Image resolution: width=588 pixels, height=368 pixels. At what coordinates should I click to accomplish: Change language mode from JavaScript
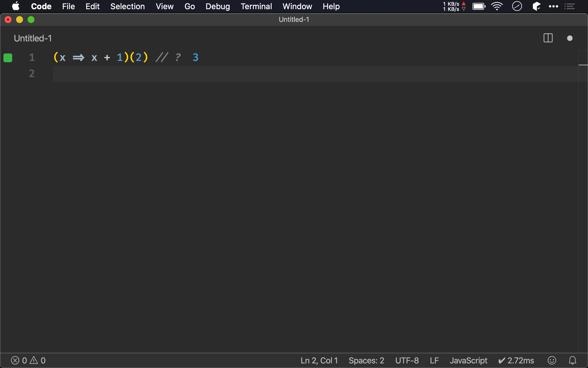[x=468, y=360]
